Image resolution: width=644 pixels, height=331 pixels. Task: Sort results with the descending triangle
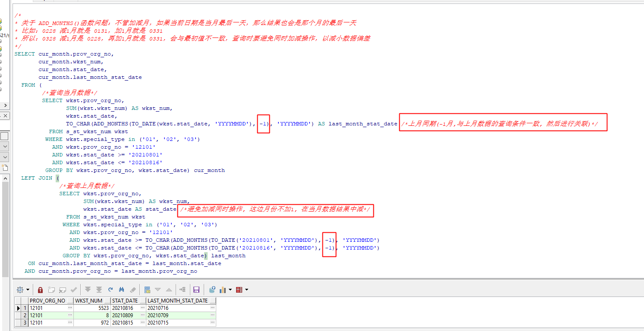158,289
